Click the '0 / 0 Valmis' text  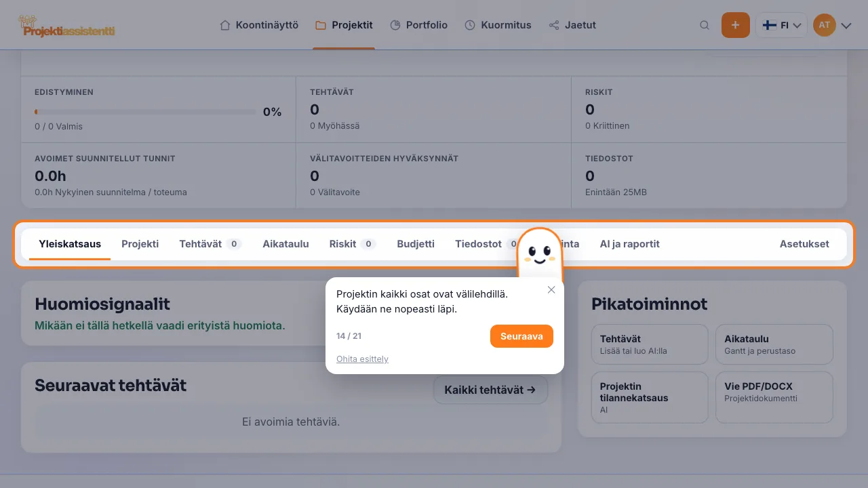(58, 126)
